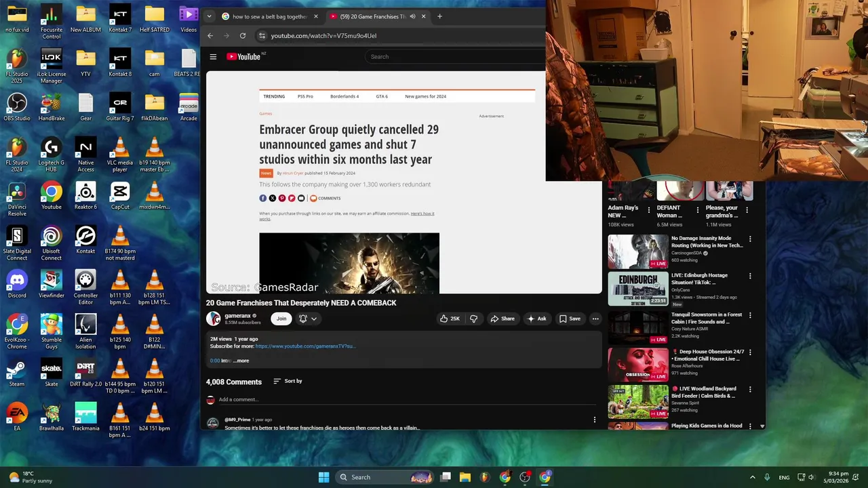Viewport: 868px width, 488px height.
Task: Share the video
Action: [502, 319]
